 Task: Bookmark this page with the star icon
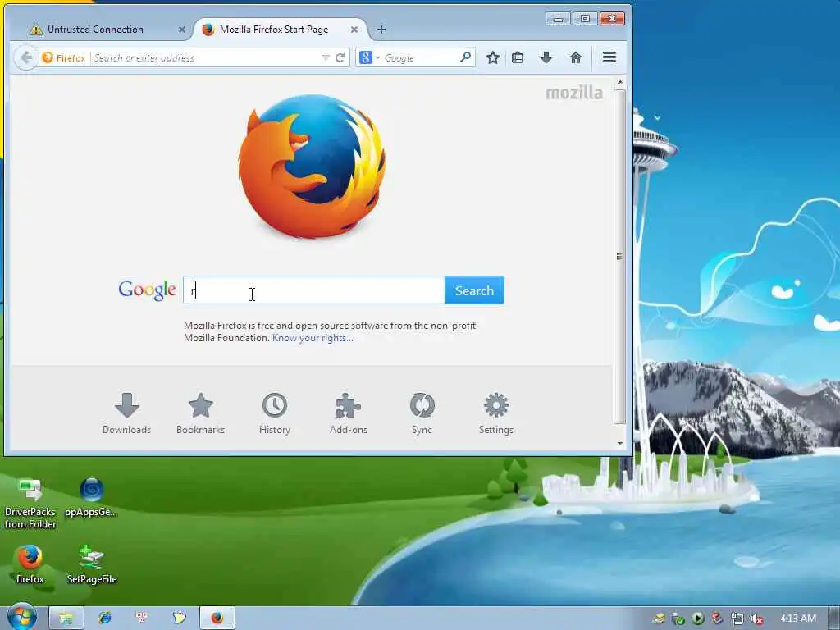pos(493,58)
